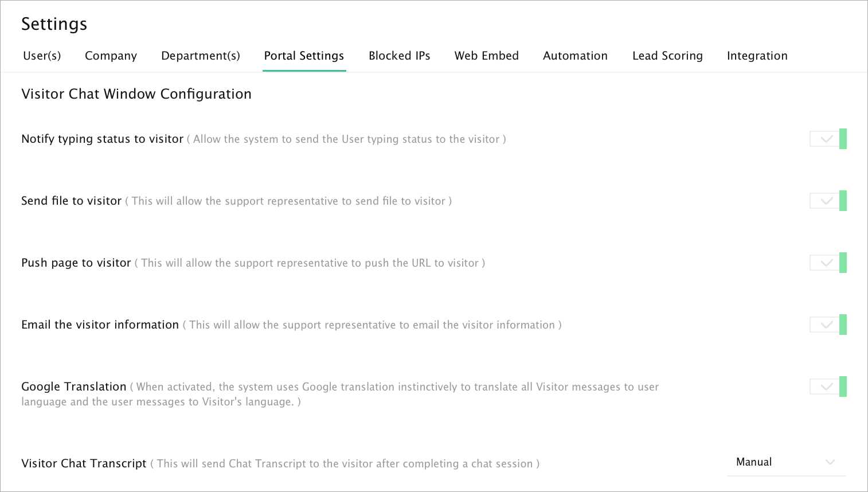Click the Visitor Chat Window Configuration heading
This screenshot has width=868, height=492.
pyautogui.click(x=136, y=94)
